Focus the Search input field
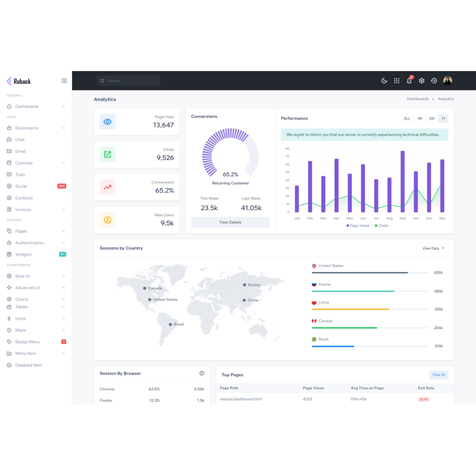This screenshot has height=476, width=476. (129, 81)
